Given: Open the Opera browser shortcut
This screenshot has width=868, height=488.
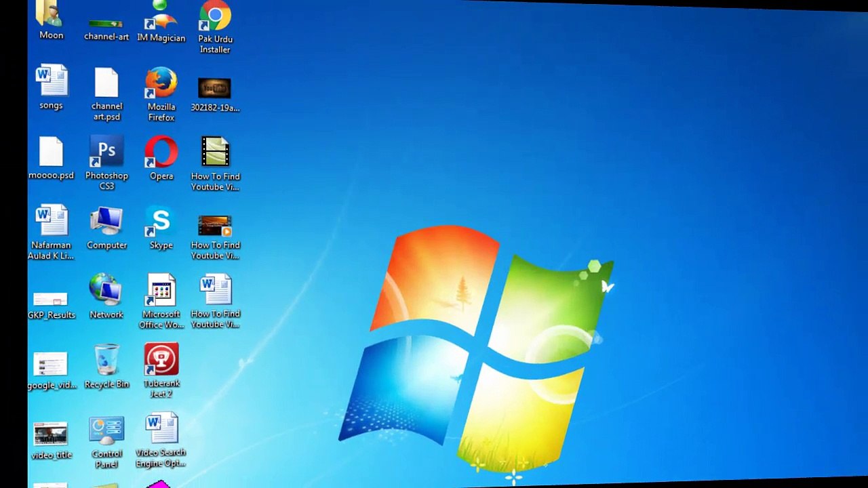Looking at the screenshot, I should [x=161, y=158].
